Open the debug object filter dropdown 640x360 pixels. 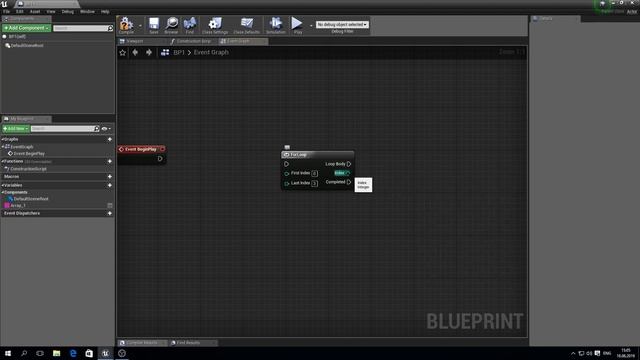coord(342,24)
